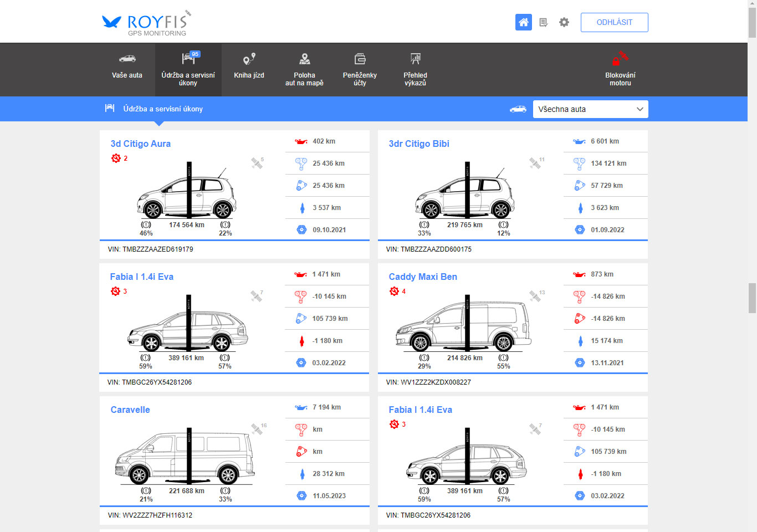Open the 3dr Citigo Bibi title link

coord(419,144)
